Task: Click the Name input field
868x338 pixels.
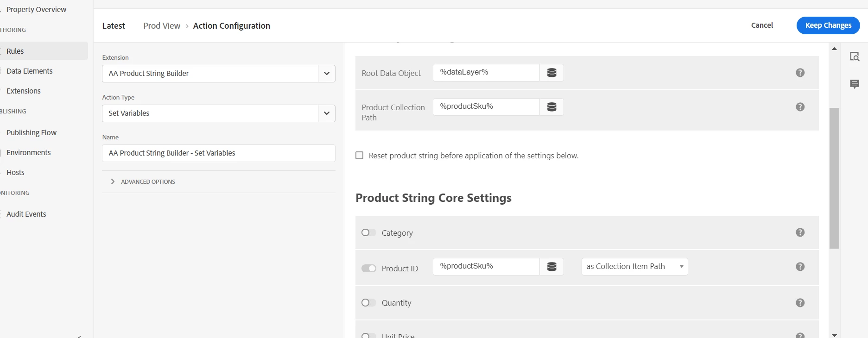Action: coord(218,153)
